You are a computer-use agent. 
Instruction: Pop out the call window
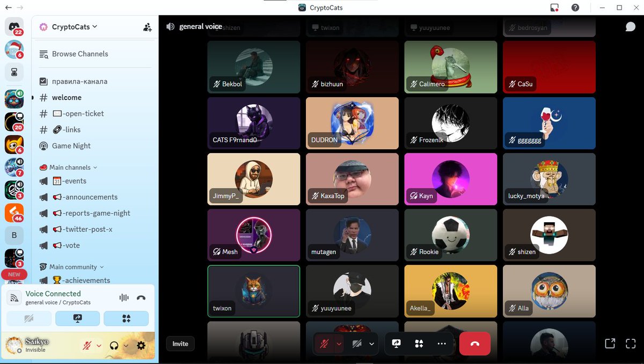[x=610, y=344]
